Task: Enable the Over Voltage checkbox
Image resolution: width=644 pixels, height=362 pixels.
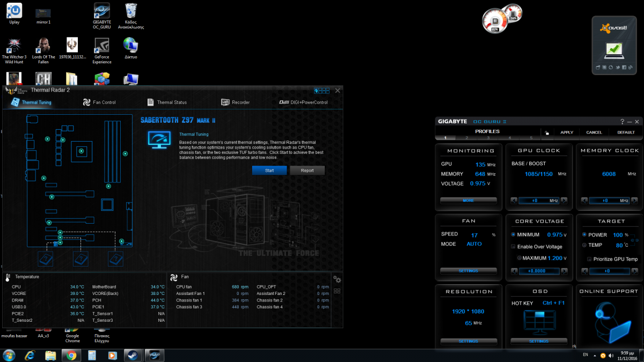Action: click(x=513, y=247)
